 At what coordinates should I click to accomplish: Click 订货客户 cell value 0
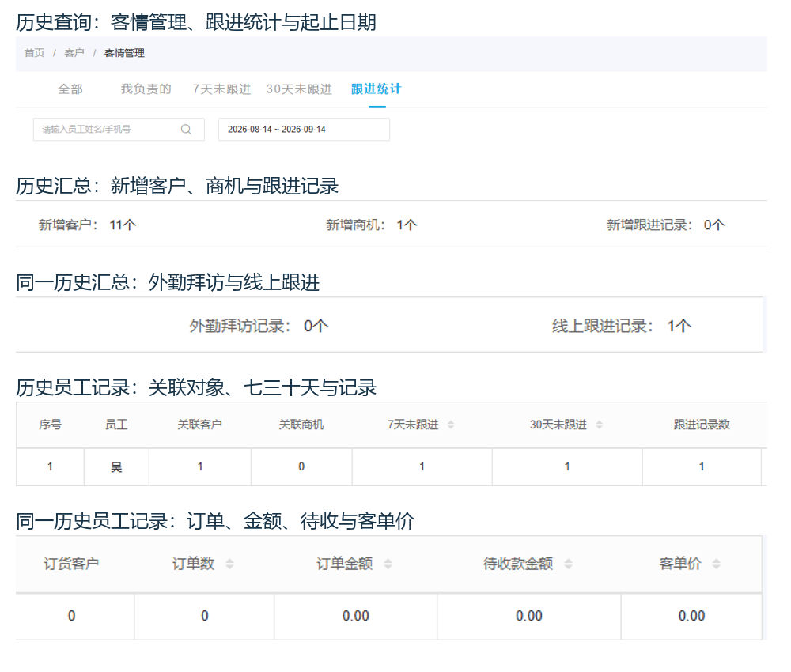72,616
